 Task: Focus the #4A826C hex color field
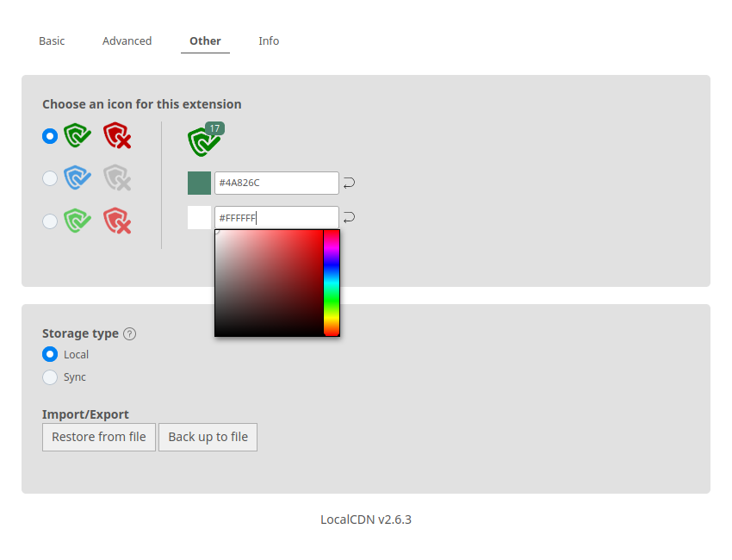click(276, 184)
